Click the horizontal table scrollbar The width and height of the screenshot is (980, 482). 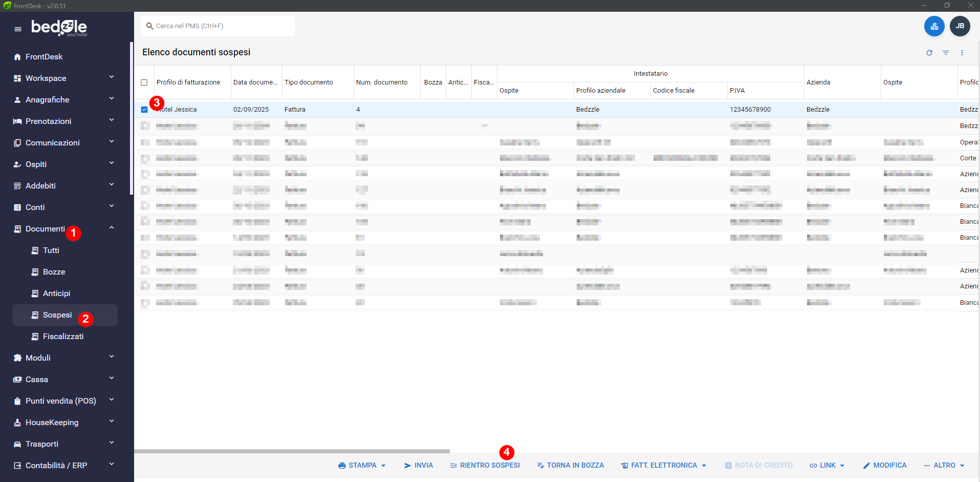[x=292, y=451]
